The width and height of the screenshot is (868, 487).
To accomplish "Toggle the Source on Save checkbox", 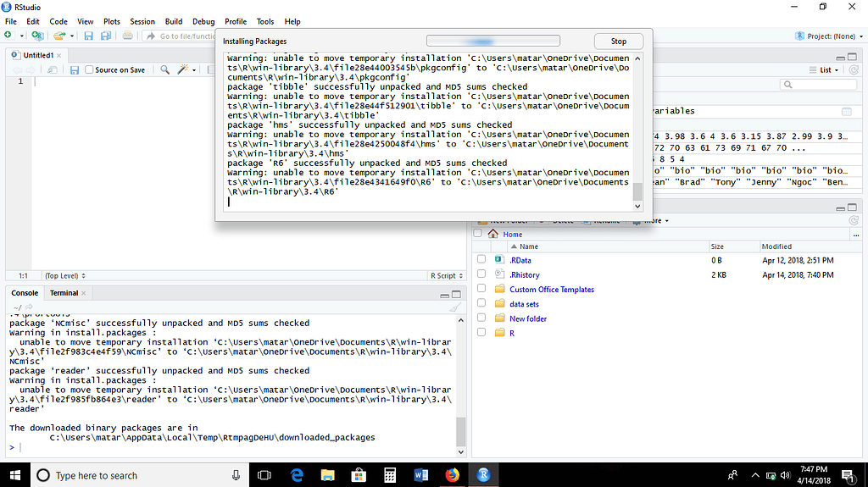I will 89,69.
